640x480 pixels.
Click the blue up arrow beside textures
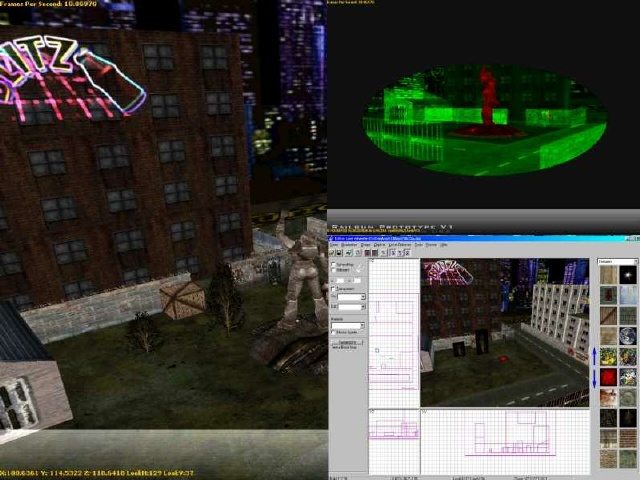pos(594,356)
